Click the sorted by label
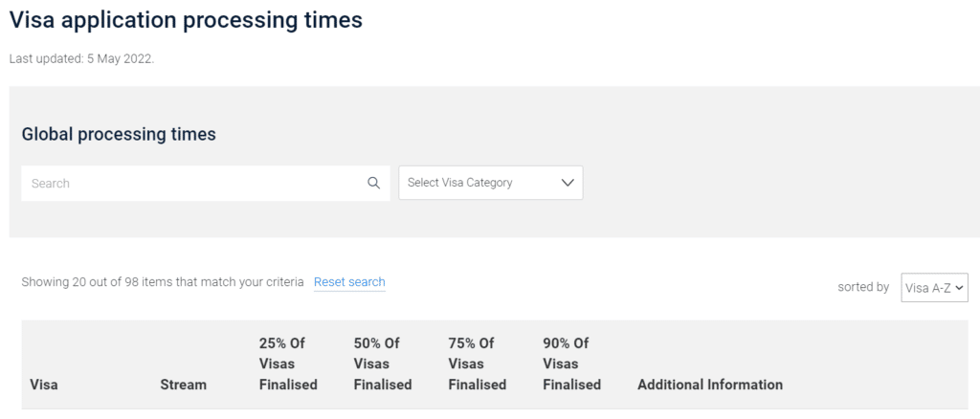This screenshot has width=980, height=419. pyautogui.click(x=863, y=287)
